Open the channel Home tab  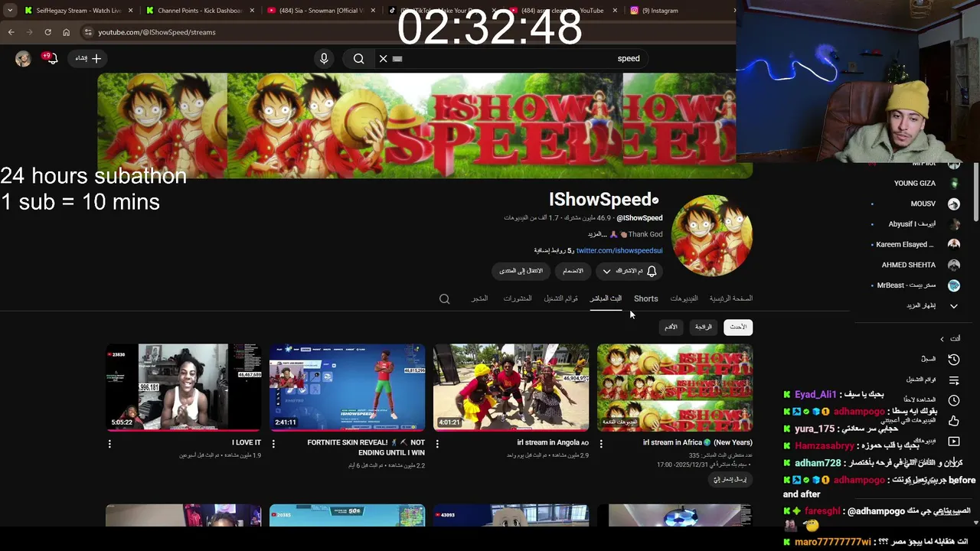731,298
